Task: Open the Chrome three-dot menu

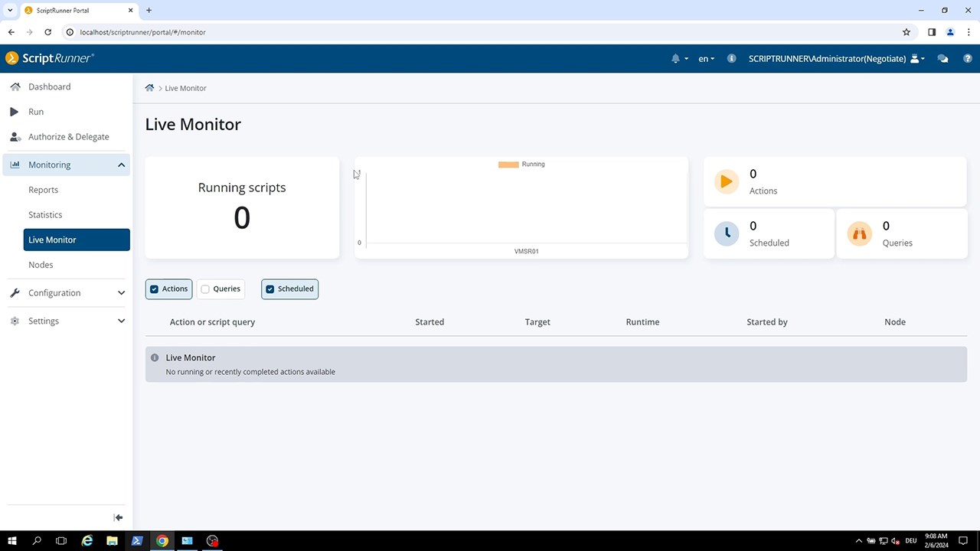Action: pyautogui.click(x=969, y=32)
